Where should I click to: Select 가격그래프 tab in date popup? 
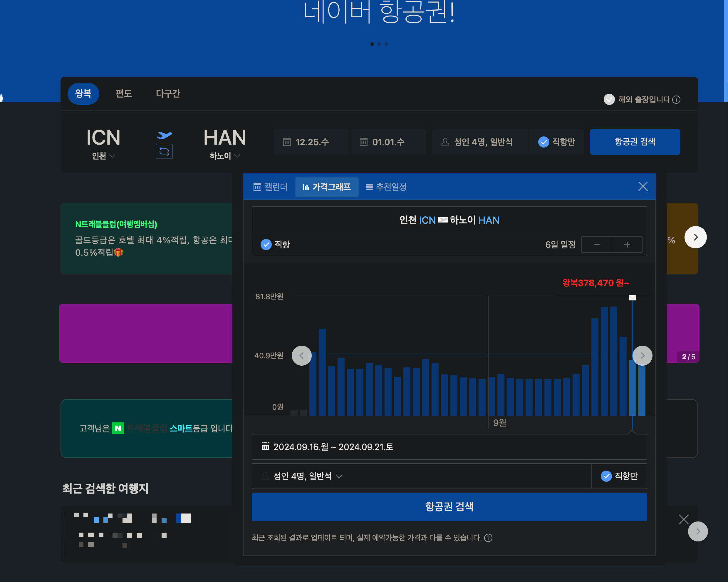click(x=326, y=187)
